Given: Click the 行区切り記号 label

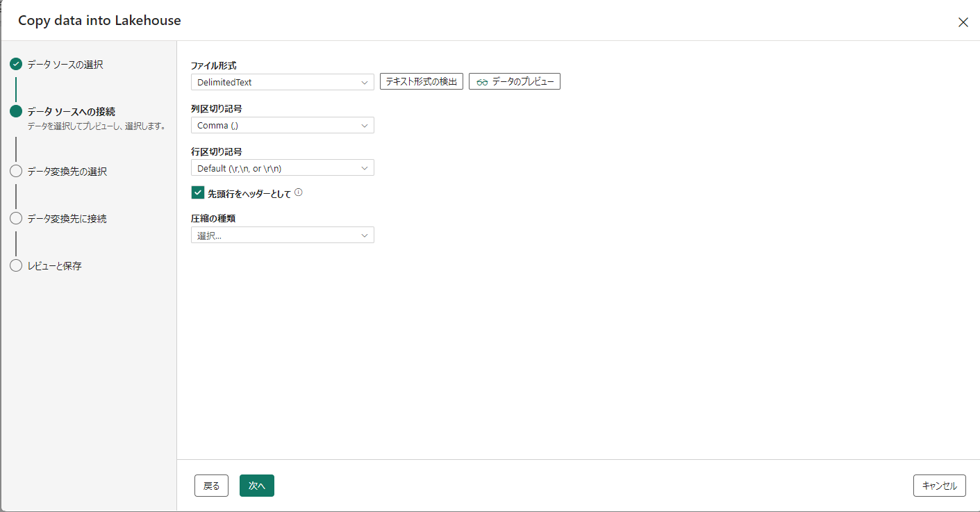Looking at the screenshot, I should coord(216,151).
